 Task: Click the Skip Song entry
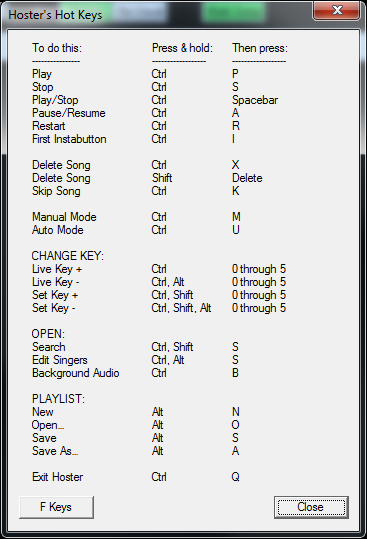point(56,191)
